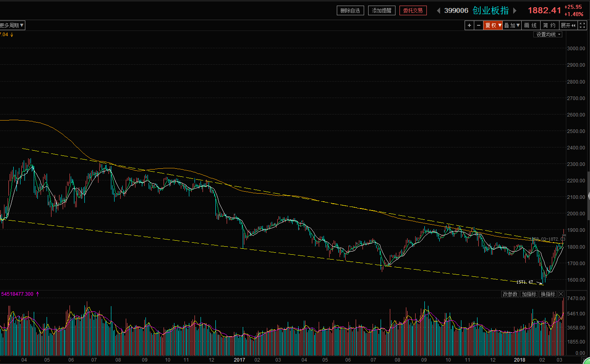Switch to 简约 simple view

[550, 25]
